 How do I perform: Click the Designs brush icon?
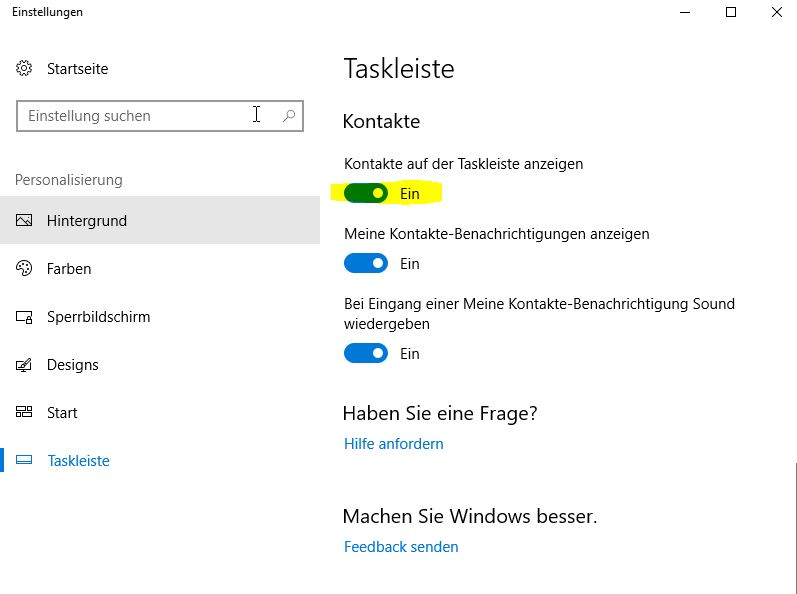[24, 365]
